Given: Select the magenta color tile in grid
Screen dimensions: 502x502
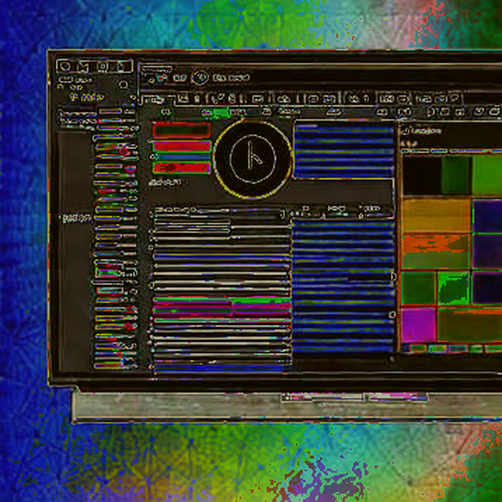Looking at the screenshot, I should click(x=419, y=324).
